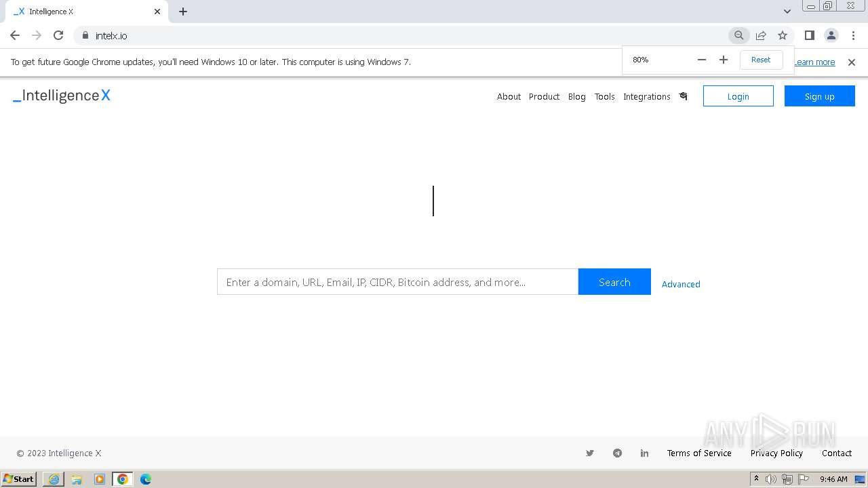Decrease zoom with minus button
Screen dimensions: 868x488
click(x=702, y=60)
